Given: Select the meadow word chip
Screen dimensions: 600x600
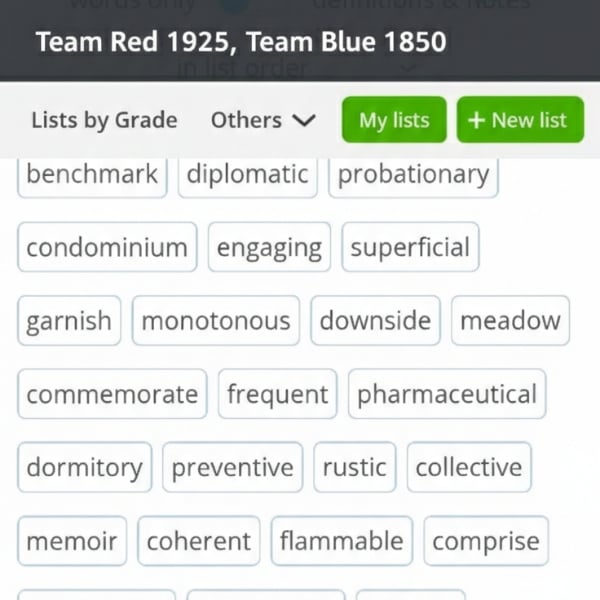Looking at the screenshot, I should tap(510, 321).
